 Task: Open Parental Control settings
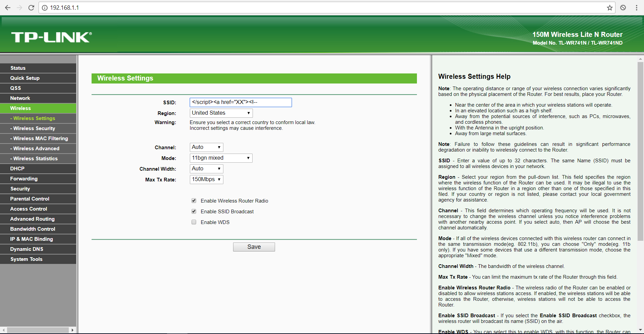click(38, 199)
